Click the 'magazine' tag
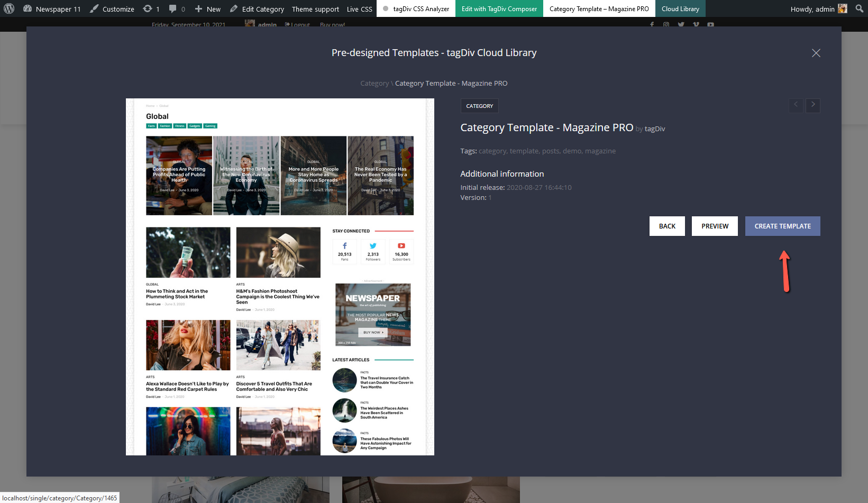The width and height of the screenshot is (868, 503). click(x=600, y=151)
